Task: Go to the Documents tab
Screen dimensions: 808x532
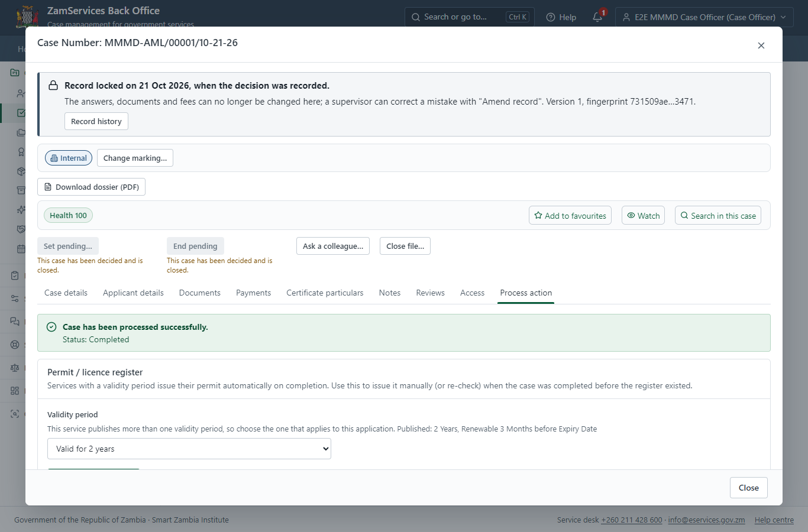Action: [x=200, y=293]
